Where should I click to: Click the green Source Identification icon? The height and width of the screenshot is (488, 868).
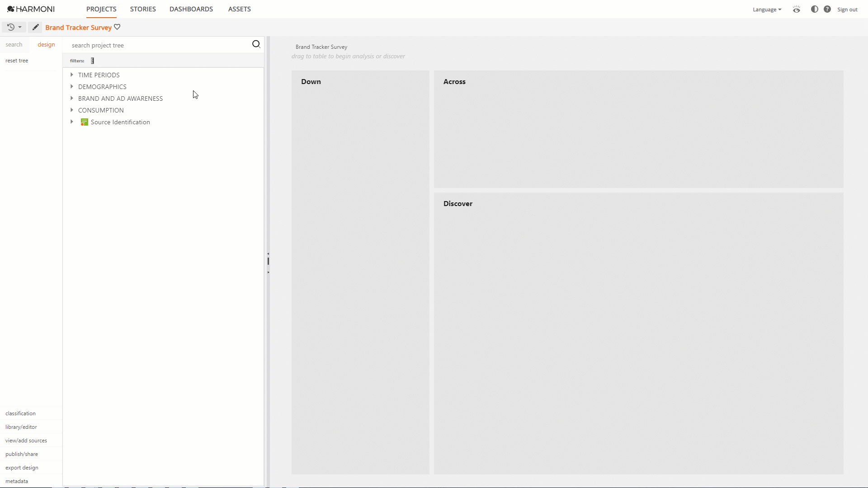coord(84,122)
